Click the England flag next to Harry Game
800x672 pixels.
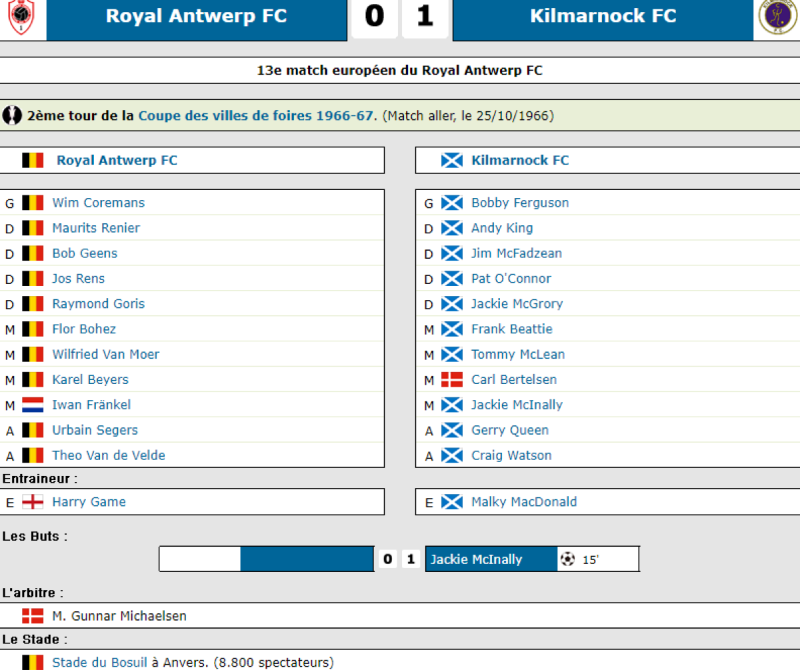point(33,502)
